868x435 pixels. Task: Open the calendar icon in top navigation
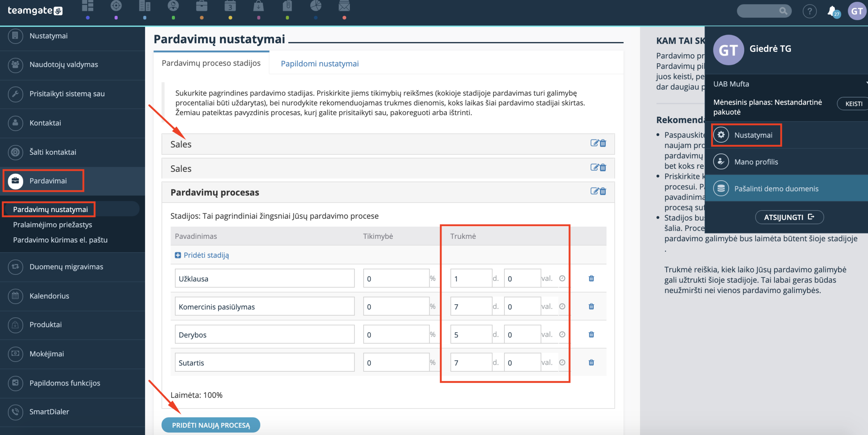(x=230, y=6)
